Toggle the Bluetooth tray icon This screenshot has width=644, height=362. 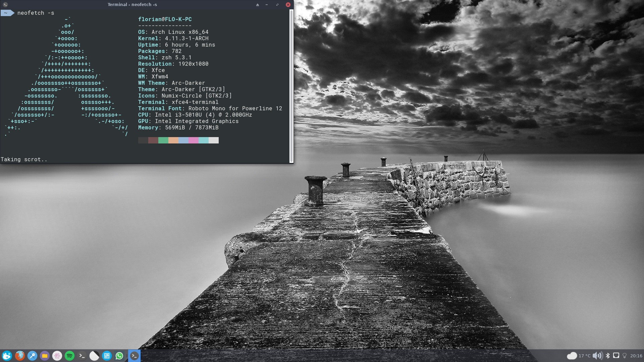[x=607, y=356]
